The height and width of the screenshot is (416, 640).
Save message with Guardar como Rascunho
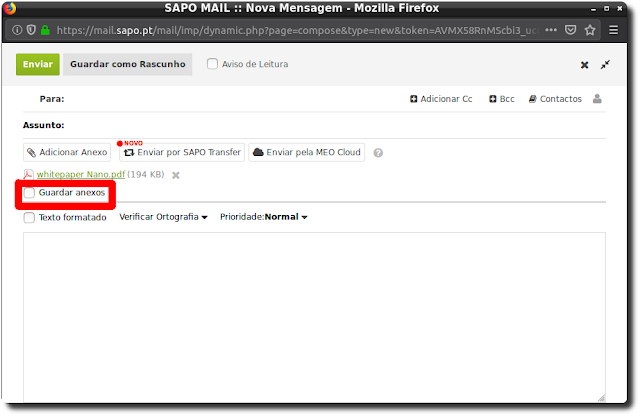127,64
